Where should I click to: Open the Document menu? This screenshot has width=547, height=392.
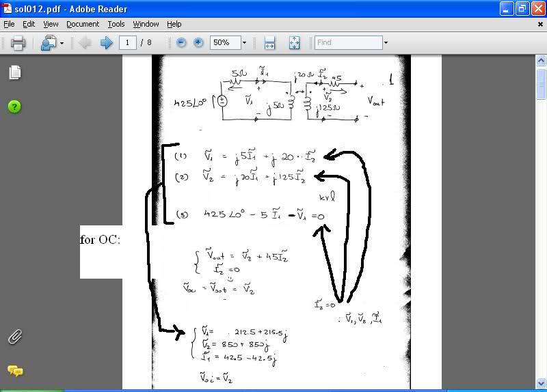pyautogui.click(x=83, y=24)
